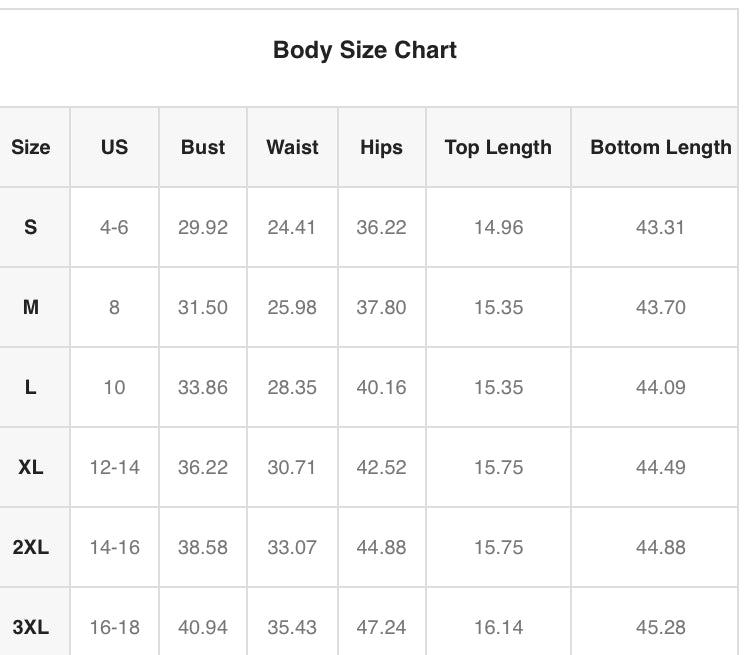
Task: Click the Body Size Chart title
Action: (365, 50)
